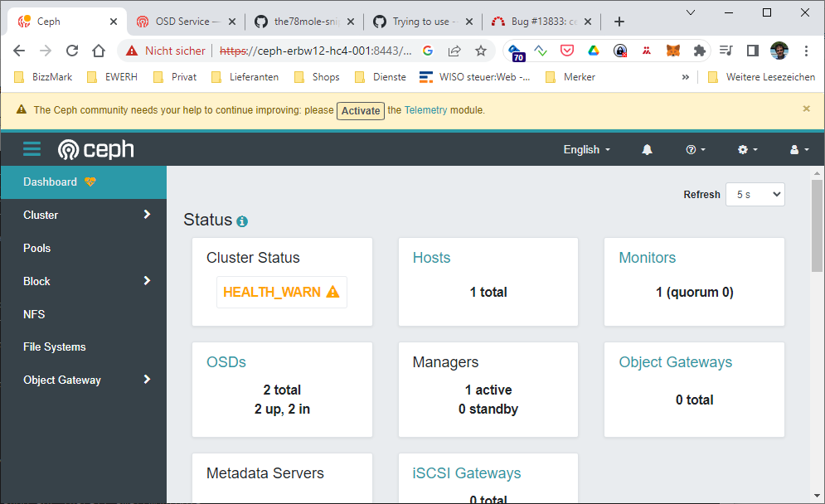Viewport: 825px width, 504px height.
Task: Open the Telemetry module link
Action: [x=425, y=110]
